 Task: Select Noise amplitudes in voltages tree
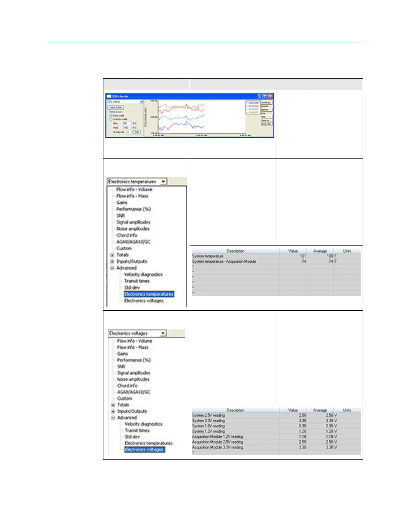(133, 379)
